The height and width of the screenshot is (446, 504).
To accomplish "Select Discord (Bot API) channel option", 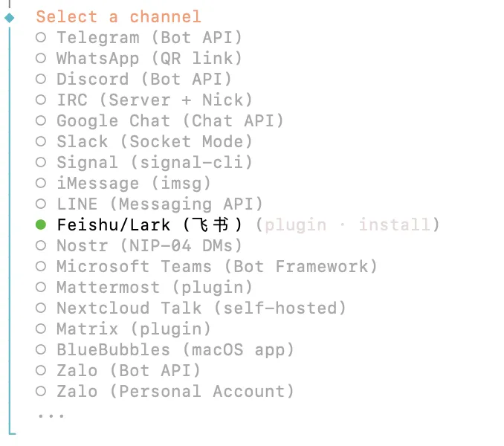I will click(x=41, y=79).
